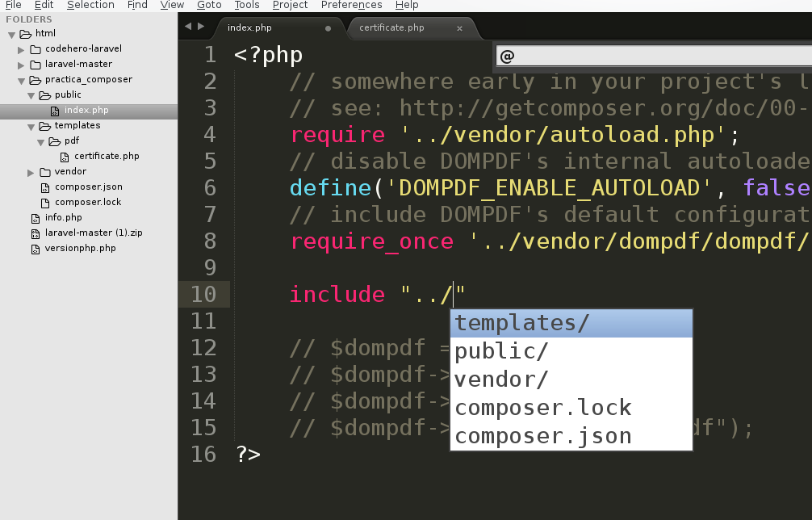Click the back navigation arrow
Screen dimensions: 812x520
click(x=187, y=25)
